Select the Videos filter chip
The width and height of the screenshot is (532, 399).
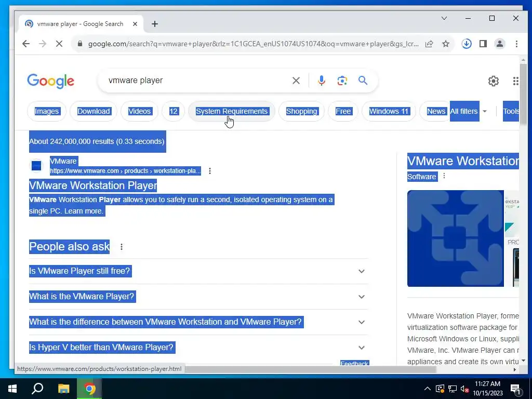139,111
